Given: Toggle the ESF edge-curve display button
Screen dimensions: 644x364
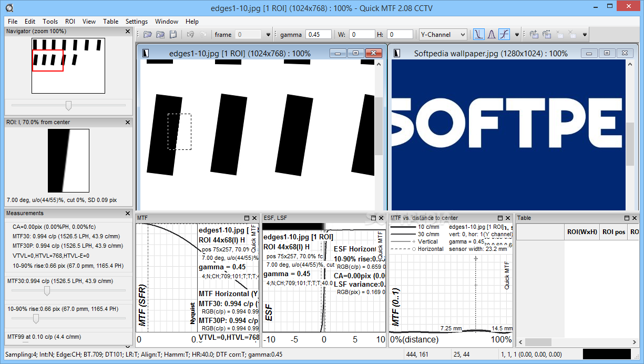Looking at the screenshot, I should point(504,35).
